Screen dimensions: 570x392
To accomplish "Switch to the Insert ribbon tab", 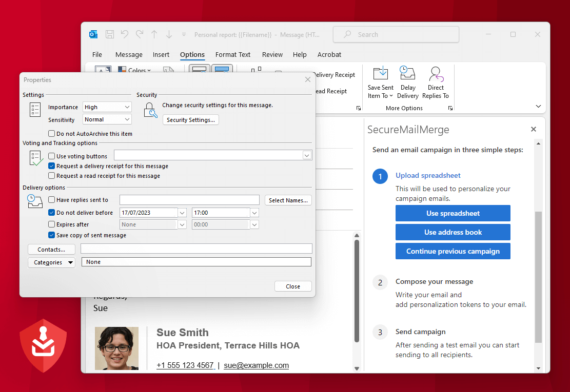I will [161, 55].
